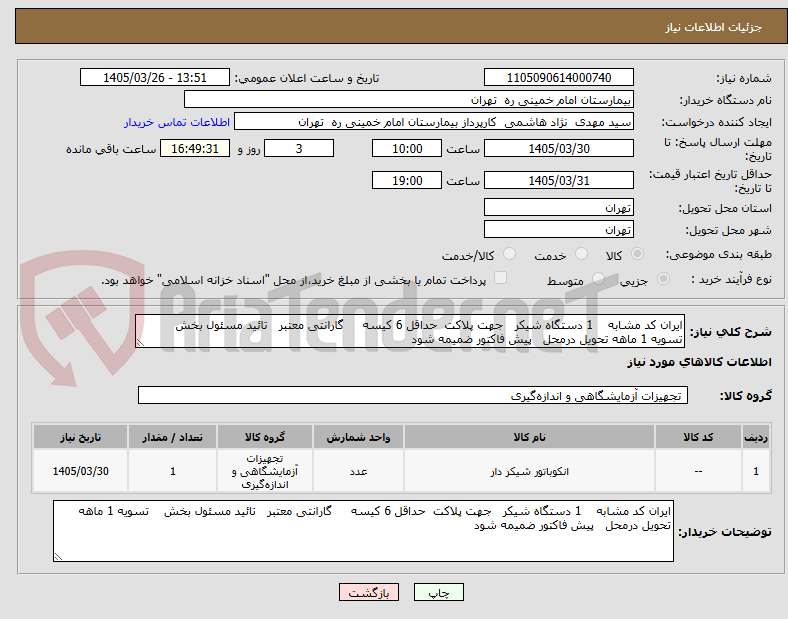Click the گروه کالا product group field
The width and height of the screenshot is (788, 619).
click(413, 396)
